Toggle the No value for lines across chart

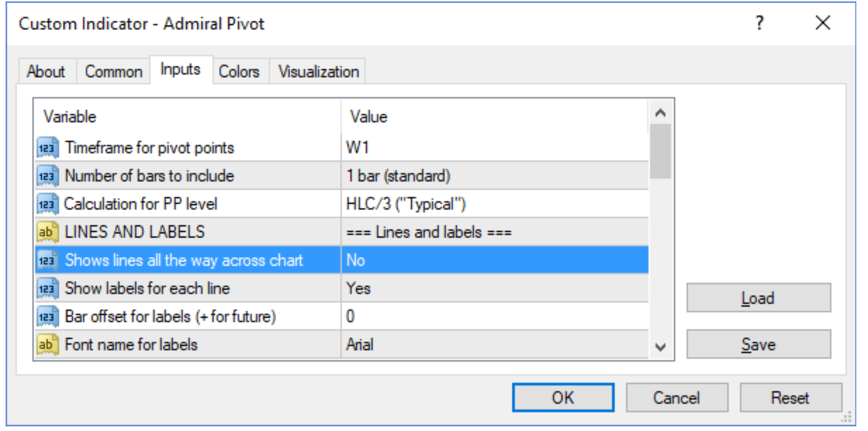tap(495, 260)
